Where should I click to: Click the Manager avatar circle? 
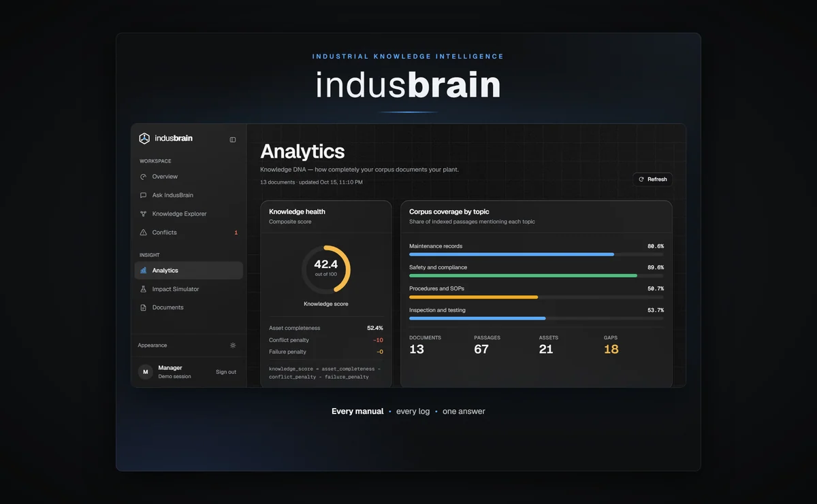[146, 372]
